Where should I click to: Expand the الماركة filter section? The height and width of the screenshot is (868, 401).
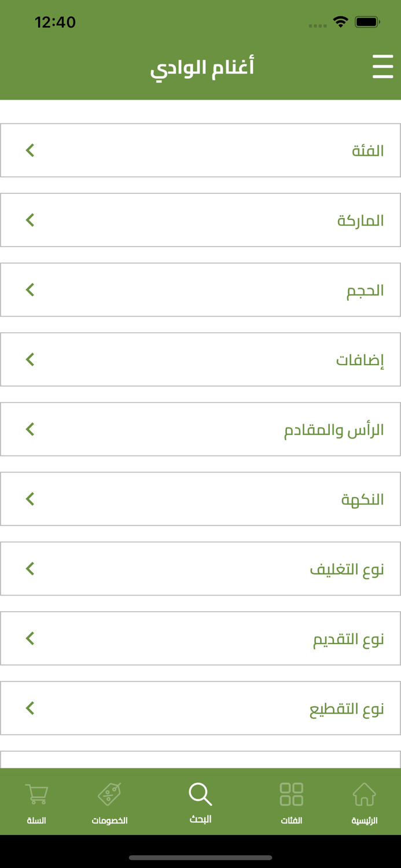(x=200, y=219)
